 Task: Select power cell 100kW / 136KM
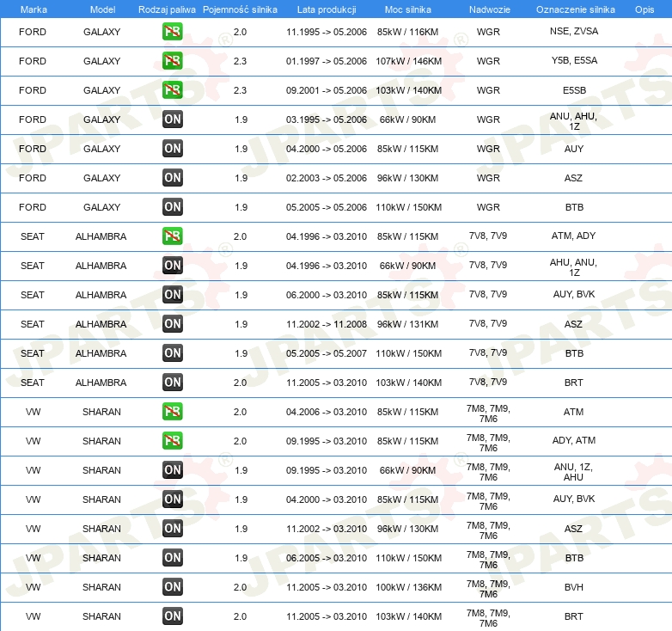(408, 587)
